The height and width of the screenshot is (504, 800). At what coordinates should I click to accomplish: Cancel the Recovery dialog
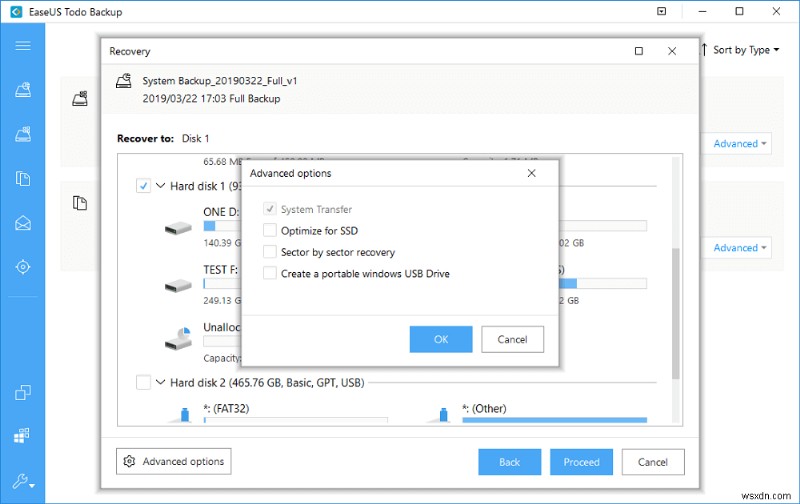pos(653,462)
